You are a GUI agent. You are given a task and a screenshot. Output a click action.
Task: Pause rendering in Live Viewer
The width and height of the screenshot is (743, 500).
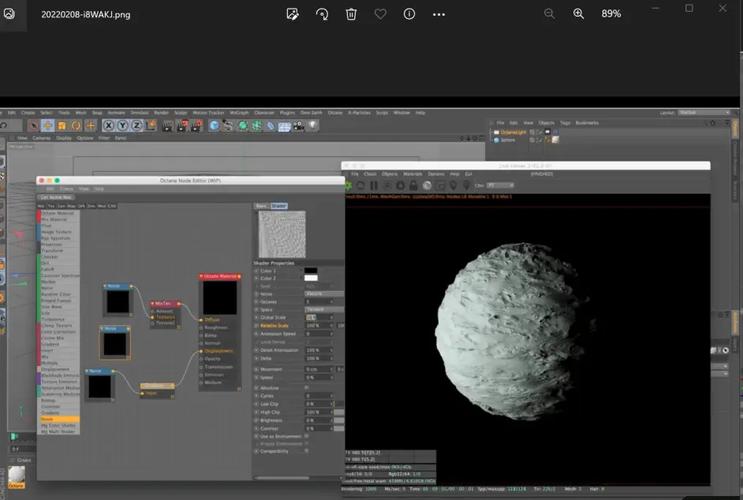[374, 185]
